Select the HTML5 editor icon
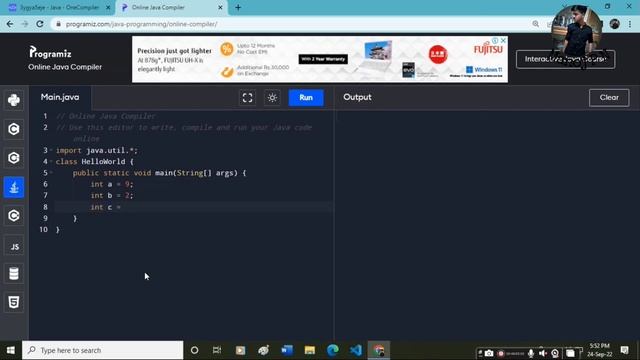The height and width of the screenshot is (360, 640). click(x=14, y=302)
